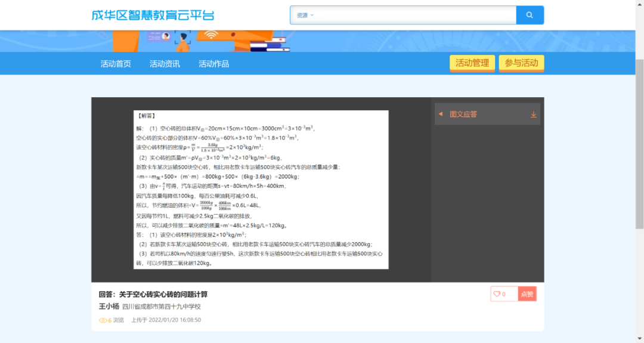The width and height of the screenshot is (644, 343).
Task: Click the 成华区智慧教育云平台 logo
Action: pos(153,15)
